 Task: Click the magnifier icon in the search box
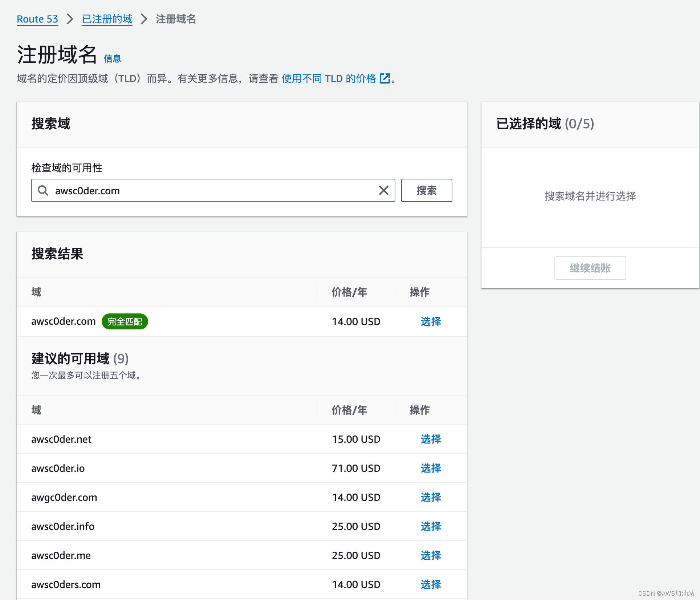(43, 190)
